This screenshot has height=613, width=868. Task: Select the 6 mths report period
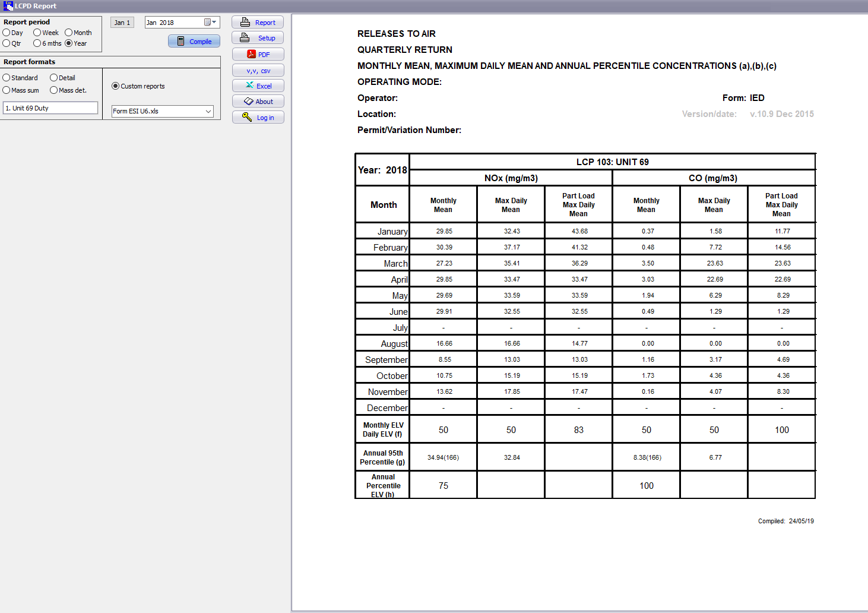click(37, 43)
